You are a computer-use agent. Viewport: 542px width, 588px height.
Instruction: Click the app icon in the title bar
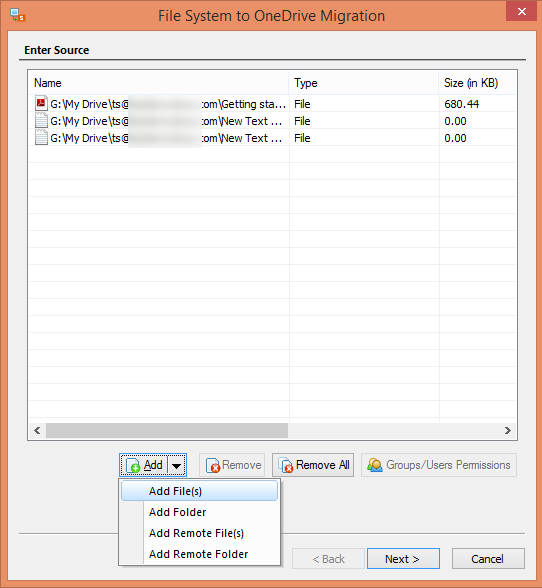[x=18, y=15]
